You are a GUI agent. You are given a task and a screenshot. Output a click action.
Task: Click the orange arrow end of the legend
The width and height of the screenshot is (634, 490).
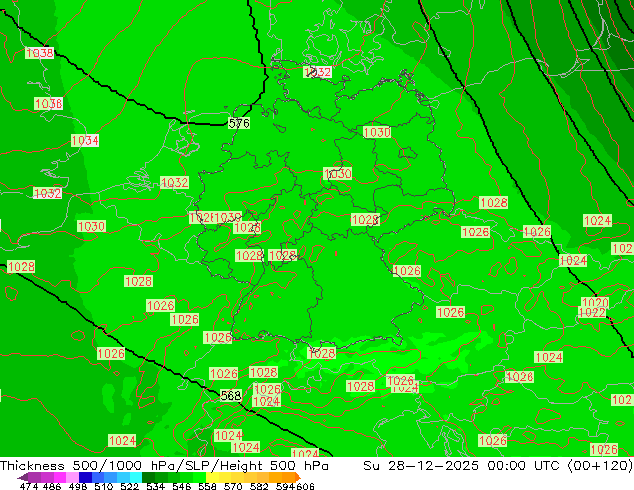(298, 477)
